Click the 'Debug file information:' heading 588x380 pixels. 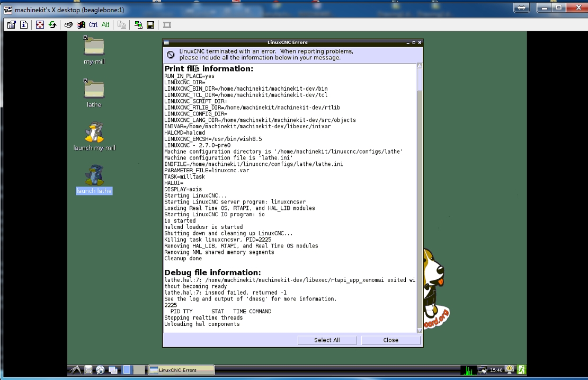click(x=212, y=272)
